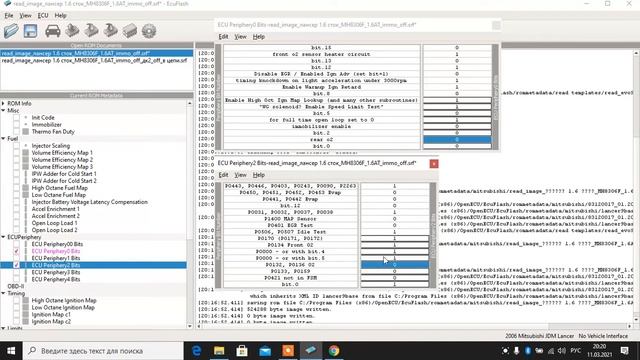Open Mail app from the taskbar

coord(265,351)
